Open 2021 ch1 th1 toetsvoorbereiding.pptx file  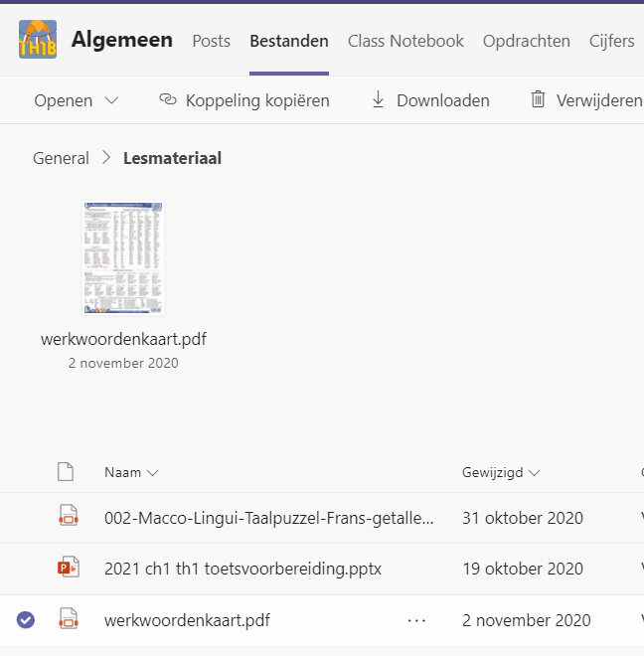pos(242,569)
